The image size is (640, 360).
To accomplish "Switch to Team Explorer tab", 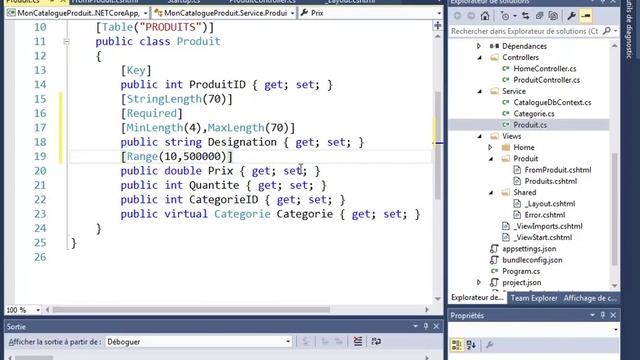I will [534, 298].
